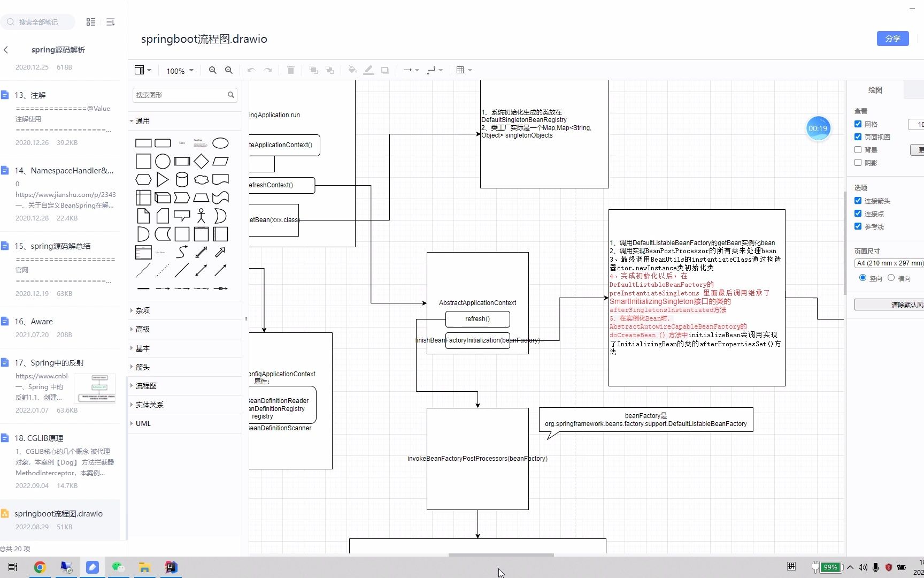924x578 pixels.
Task: Select the actor stick figure shape
Action: pyautogui.click(x=201, y=216)
